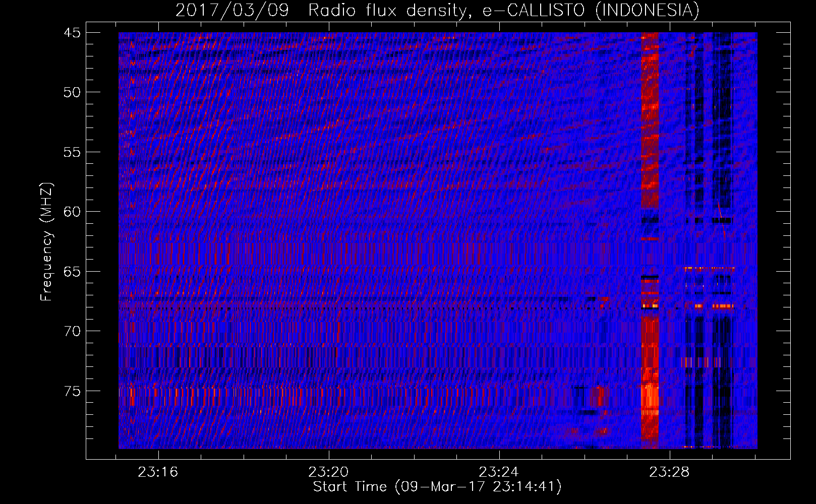The height and width of the screenshot is (504, 816).
Task: Click frequency tick label 75
Action: (72, 391)
